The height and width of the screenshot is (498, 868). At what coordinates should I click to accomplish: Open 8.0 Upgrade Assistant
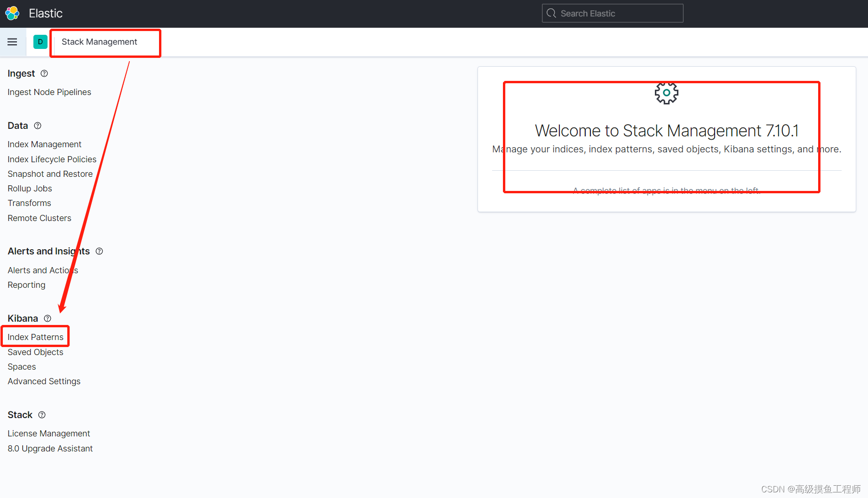50,449
